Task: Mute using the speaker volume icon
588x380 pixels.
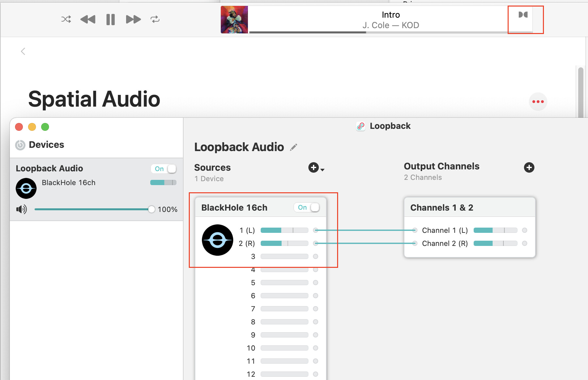Action: [x=22, y=209]
